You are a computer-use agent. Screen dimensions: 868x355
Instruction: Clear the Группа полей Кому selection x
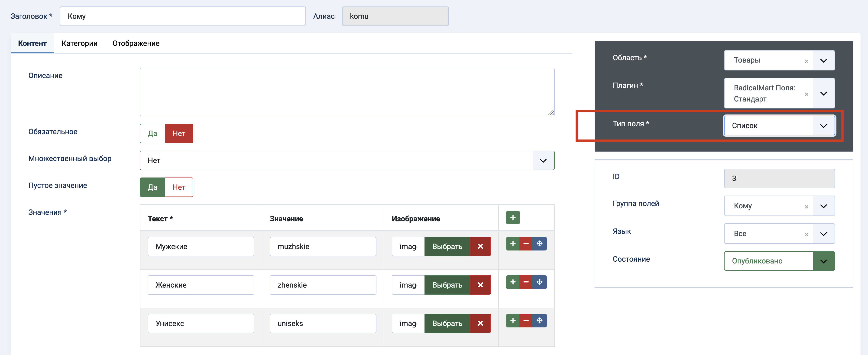point(806,207)
